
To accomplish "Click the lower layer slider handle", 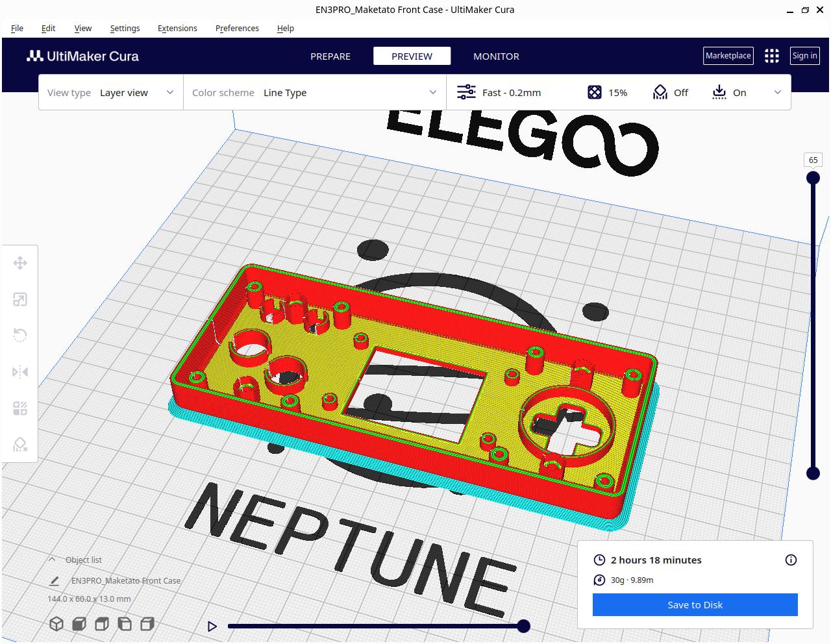I will (813, 473).
